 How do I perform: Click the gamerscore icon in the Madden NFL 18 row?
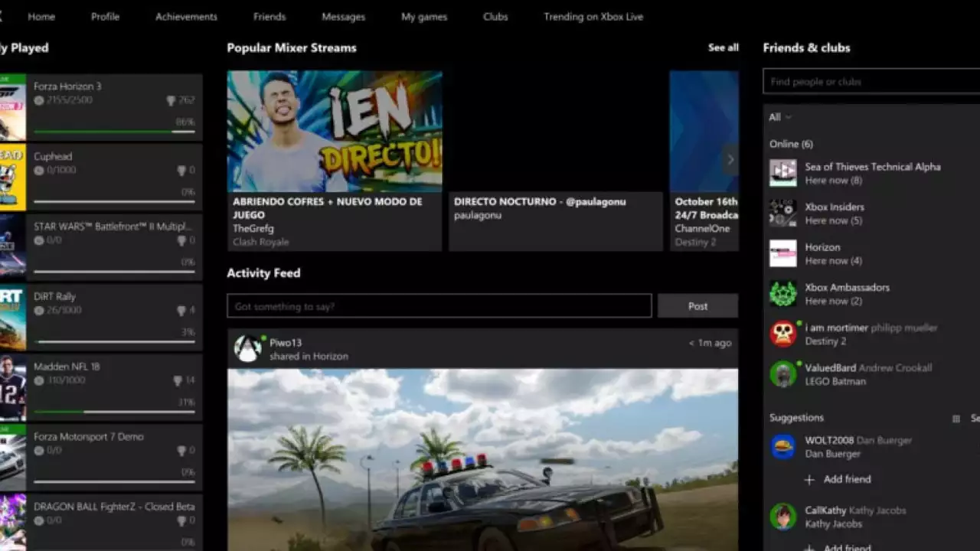[x=39, y=380]
